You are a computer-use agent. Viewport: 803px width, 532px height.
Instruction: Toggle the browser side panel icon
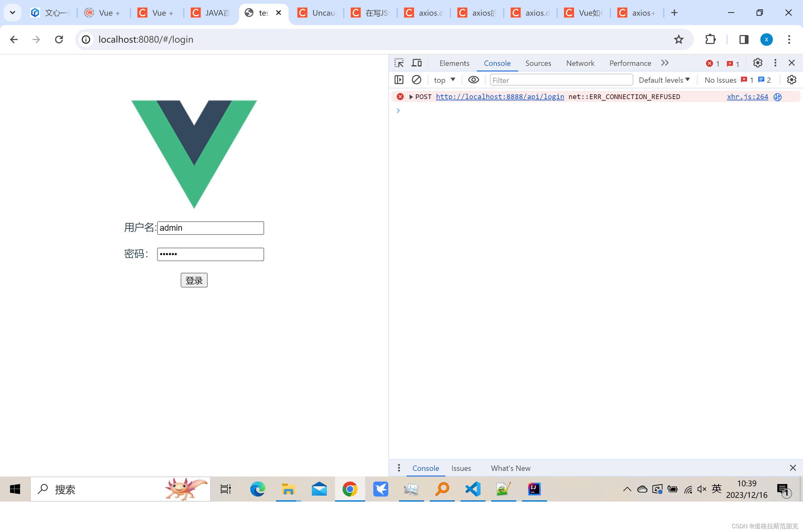click(x=744, y=40)
